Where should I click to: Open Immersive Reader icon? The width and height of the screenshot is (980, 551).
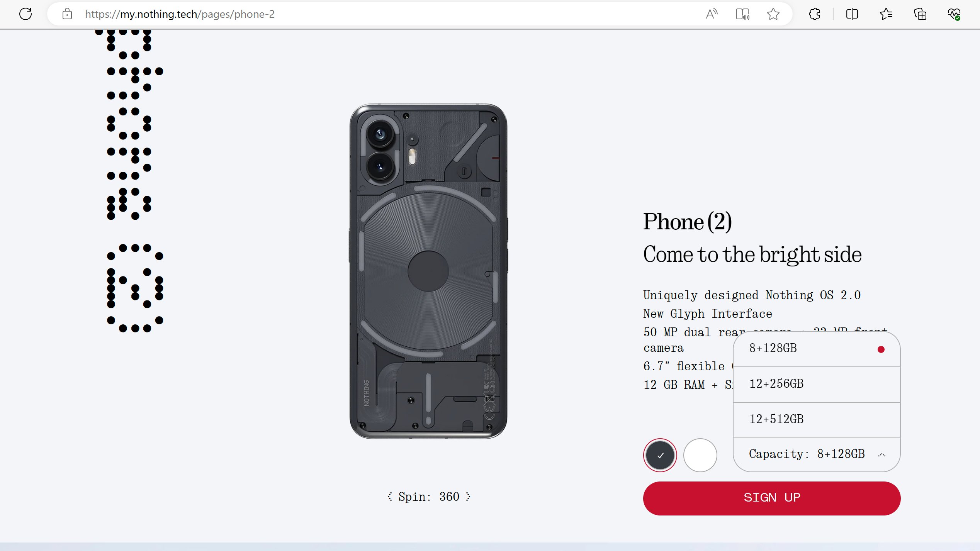(x=742, y=14)
